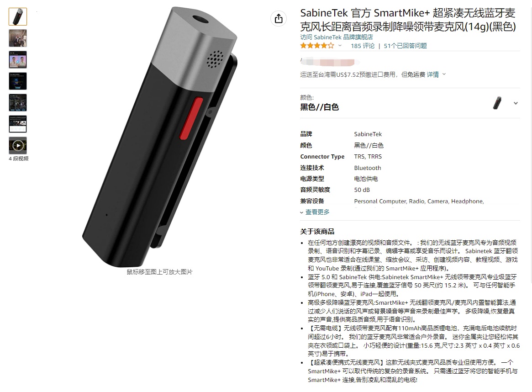Click the share icon beside product image

(x=279, y=18)
